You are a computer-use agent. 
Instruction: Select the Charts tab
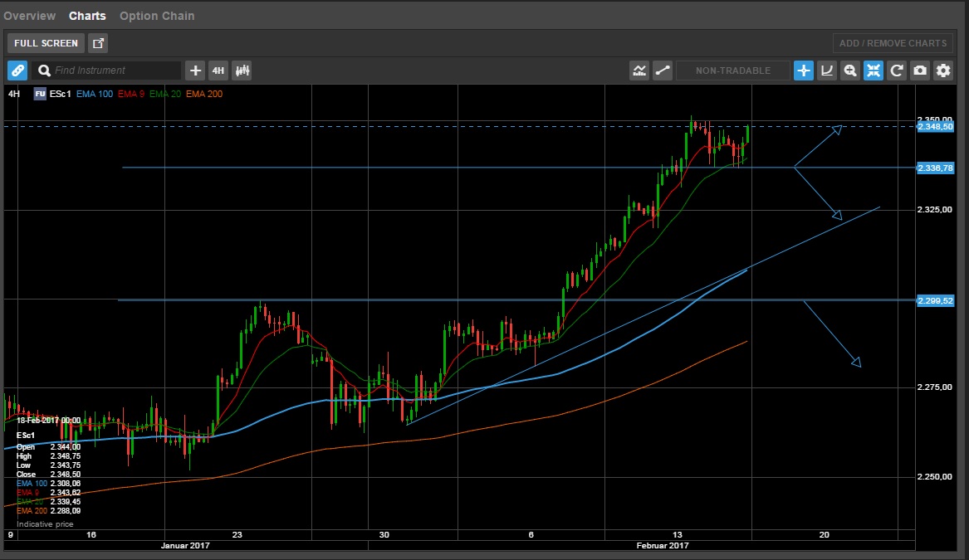point(87,16)
